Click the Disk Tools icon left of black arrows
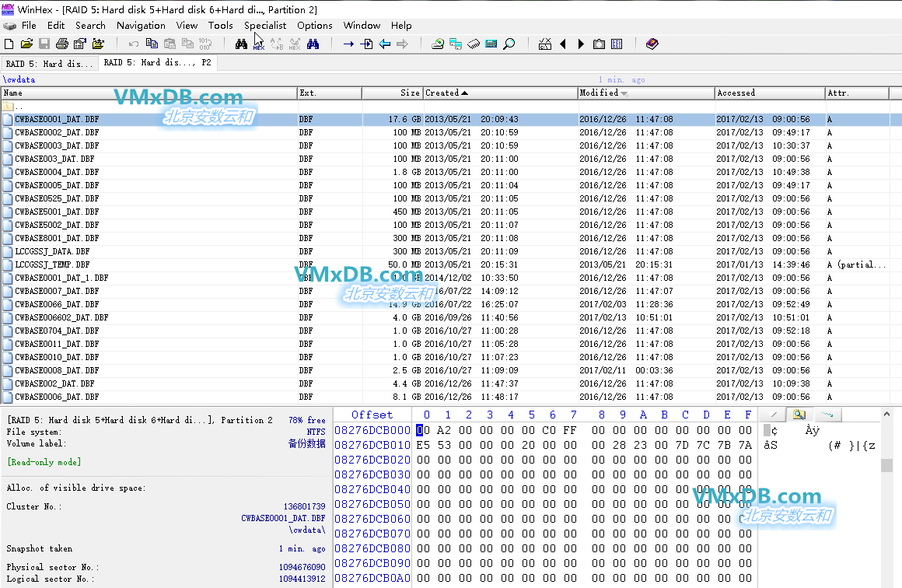 point(545,44)
